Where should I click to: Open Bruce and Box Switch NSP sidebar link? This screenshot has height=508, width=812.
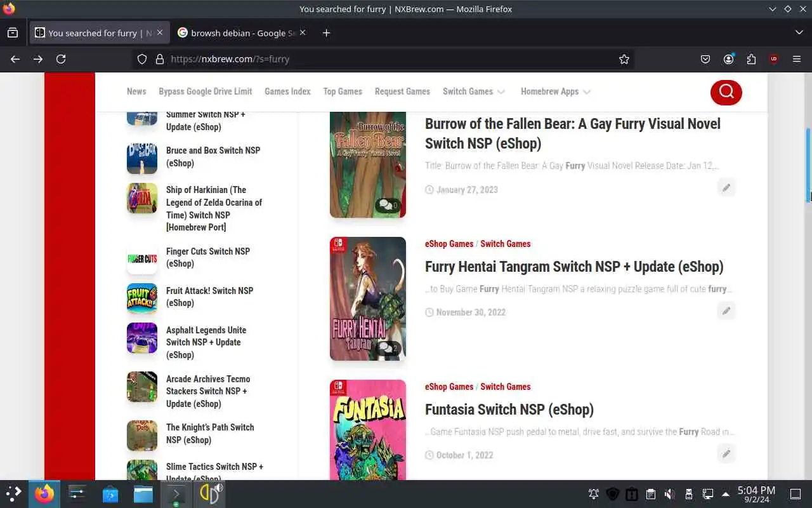(x=213, y=157)
